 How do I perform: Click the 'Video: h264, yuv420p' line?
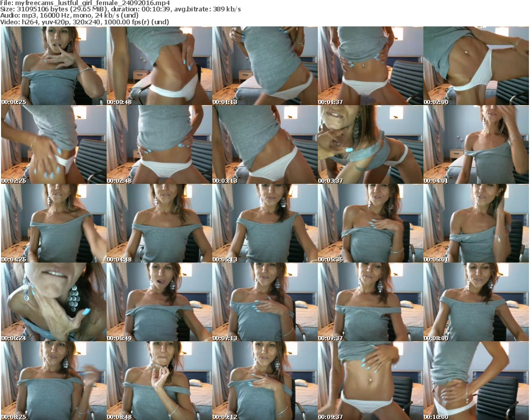pos(85,22)
